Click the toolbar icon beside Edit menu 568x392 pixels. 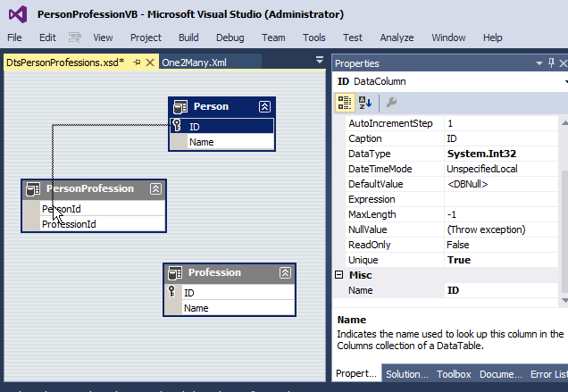pyautogui.click(x=75, y=38)
